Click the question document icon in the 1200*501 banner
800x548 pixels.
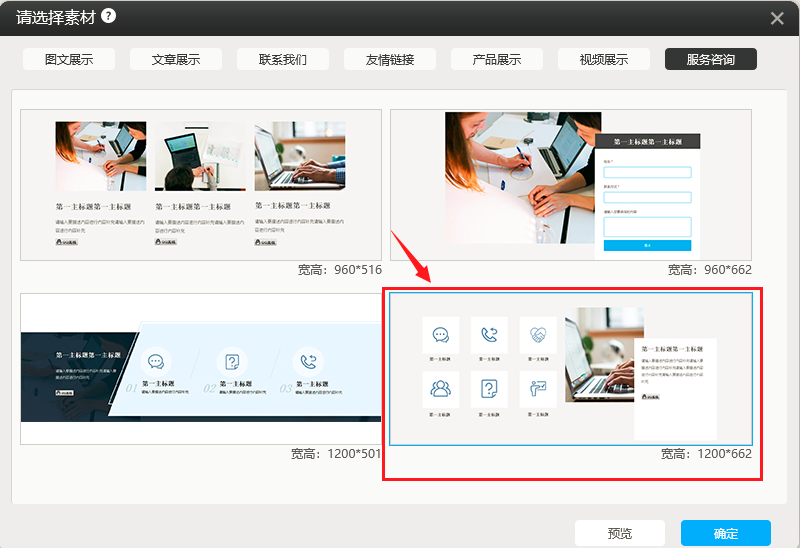(x=232, y=362)
